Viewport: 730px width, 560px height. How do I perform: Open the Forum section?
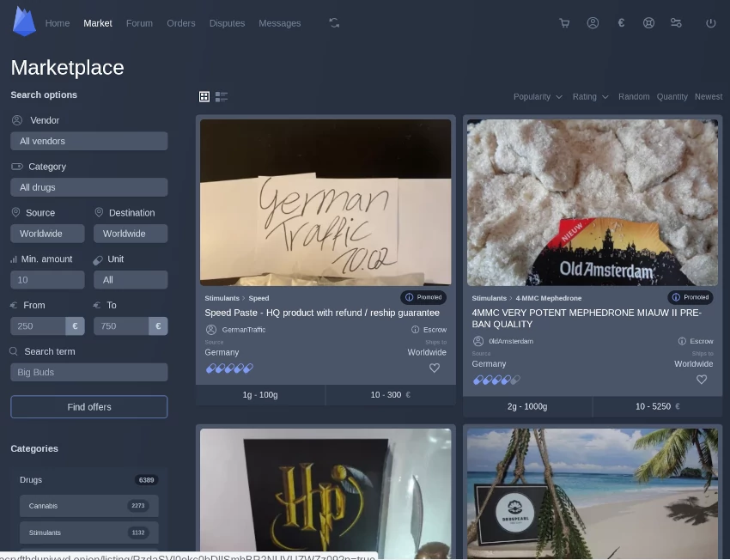(139, 23)
